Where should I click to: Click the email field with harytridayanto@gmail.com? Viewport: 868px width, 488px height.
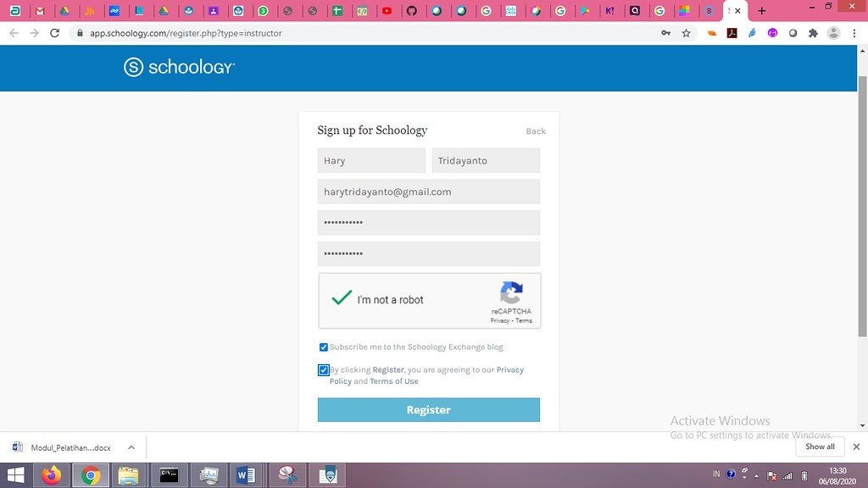pos(428,191)
